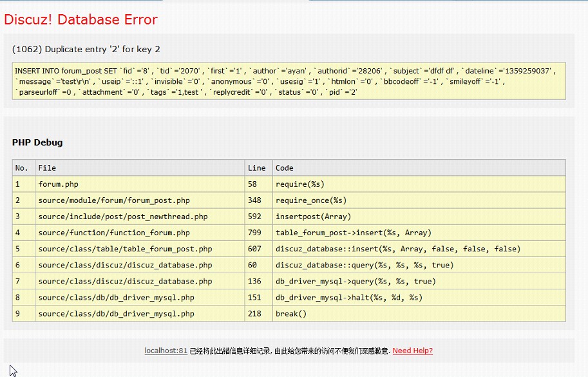
Task: Click the Chinese error-logged notice text
Action: pos(290,351)
